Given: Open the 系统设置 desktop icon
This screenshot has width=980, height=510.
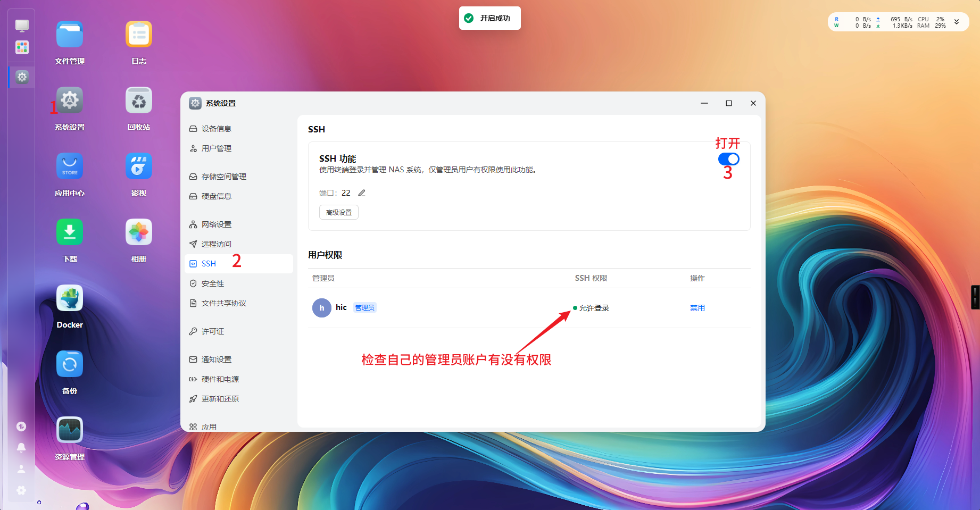Looking at the screenshot, I should coord(70,101).
